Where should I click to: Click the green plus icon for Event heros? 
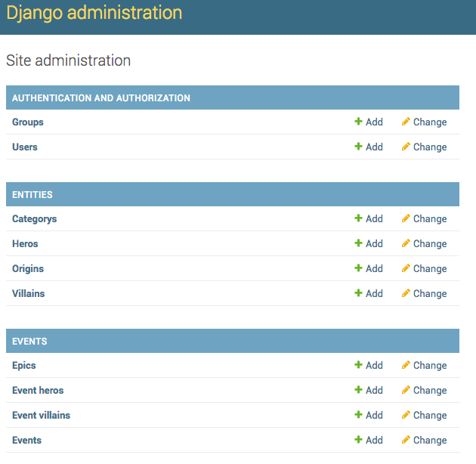(x=358, y=389)
